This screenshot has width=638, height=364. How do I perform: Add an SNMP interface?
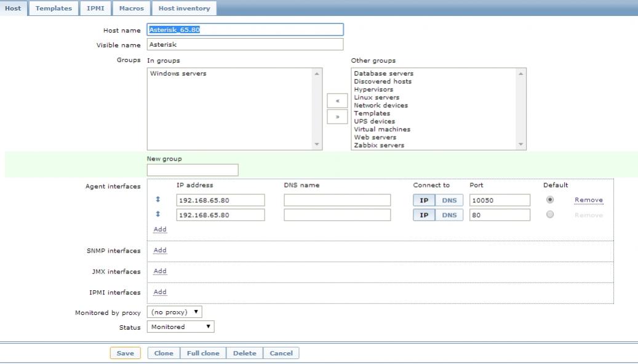point(160,250)
